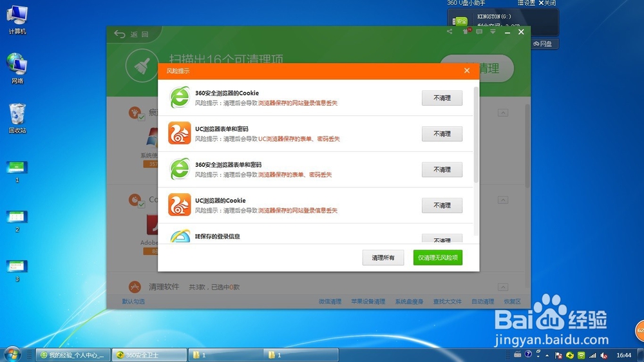Screen dimensions: 644x362
Task: Choose 不清理 for UC浏览器表单和密码
Action: click(442, 133)
